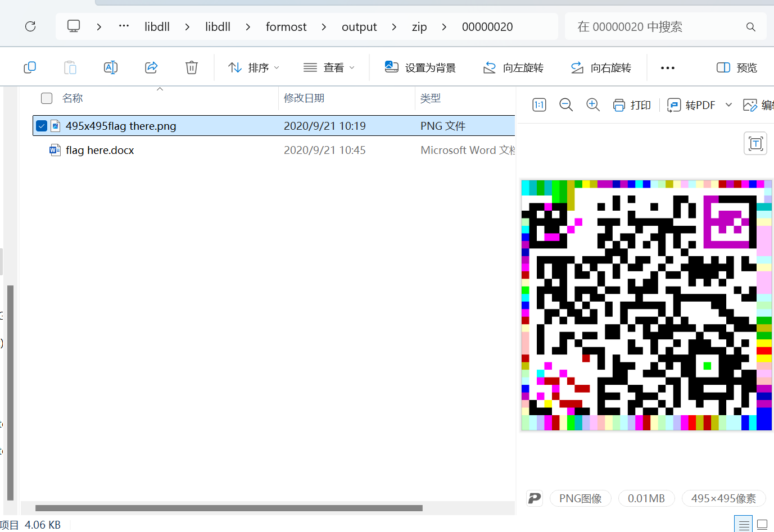This screenshot has height=532, width=774.
Task: Click the 00000020 breadcrumb segment
Action: (487, 26)
